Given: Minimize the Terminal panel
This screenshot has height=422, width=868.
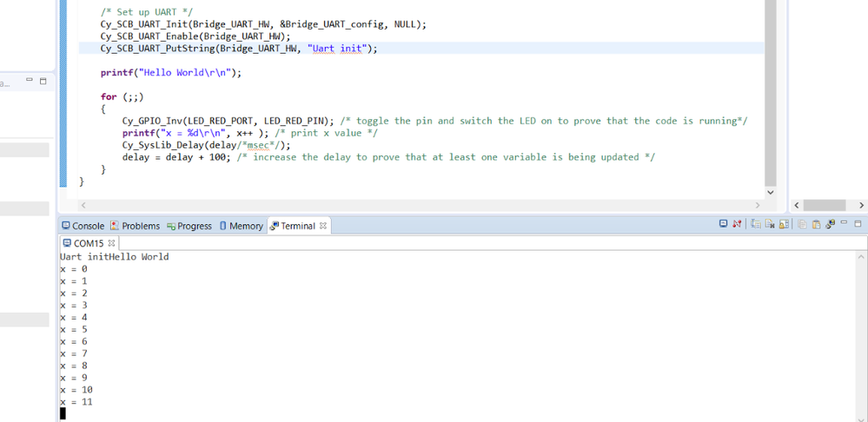Looking at the screenshot, I should 844,222.
